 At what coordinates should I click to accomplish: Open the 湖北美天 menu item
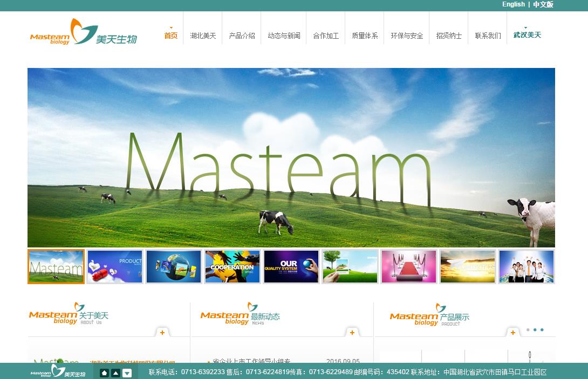203,36
